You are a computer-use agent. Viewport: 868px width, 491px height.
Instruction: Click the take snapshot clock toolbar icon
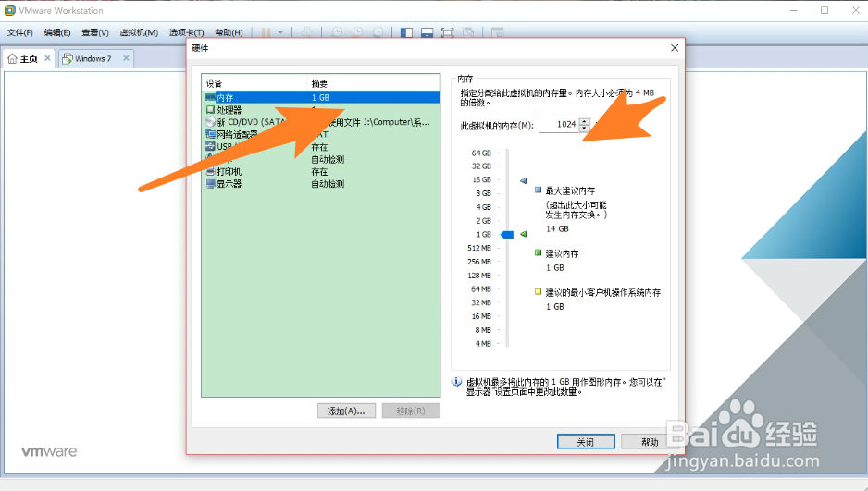pos(337,32)
